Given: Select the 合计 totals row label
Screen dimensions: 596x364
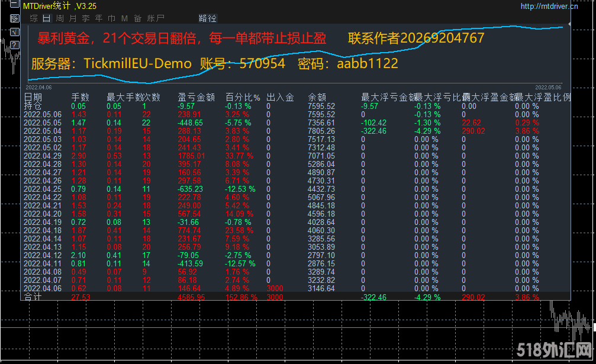Looking at the screenshot, I should tap(33, 297).
